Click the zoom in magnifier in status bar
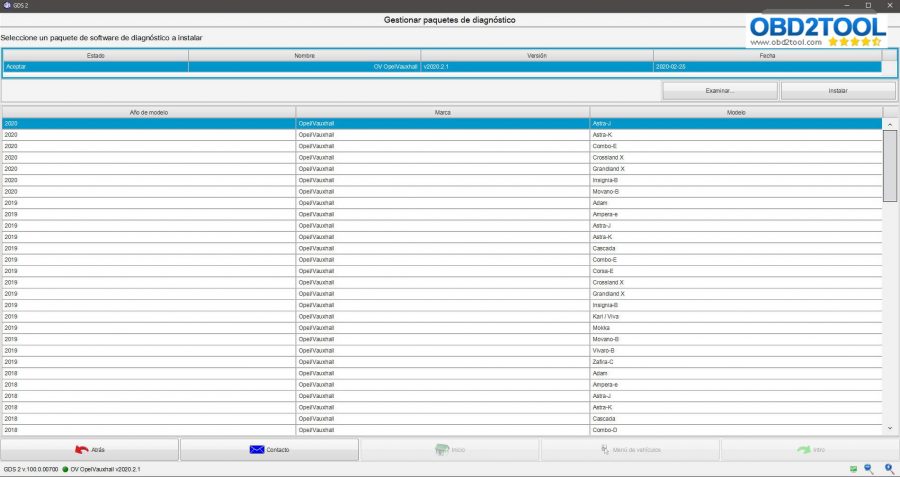Screen dimensions: 900x477 pos(889,469)
